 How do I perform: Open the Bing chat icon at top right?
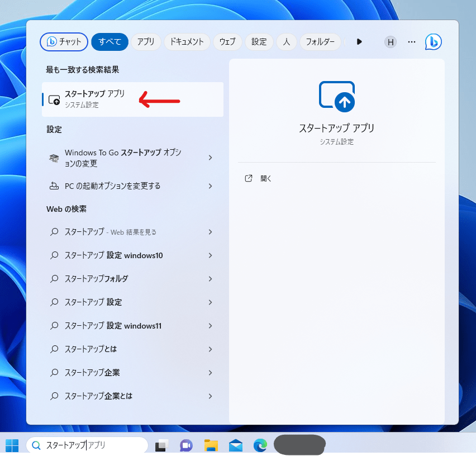[433, 42]
